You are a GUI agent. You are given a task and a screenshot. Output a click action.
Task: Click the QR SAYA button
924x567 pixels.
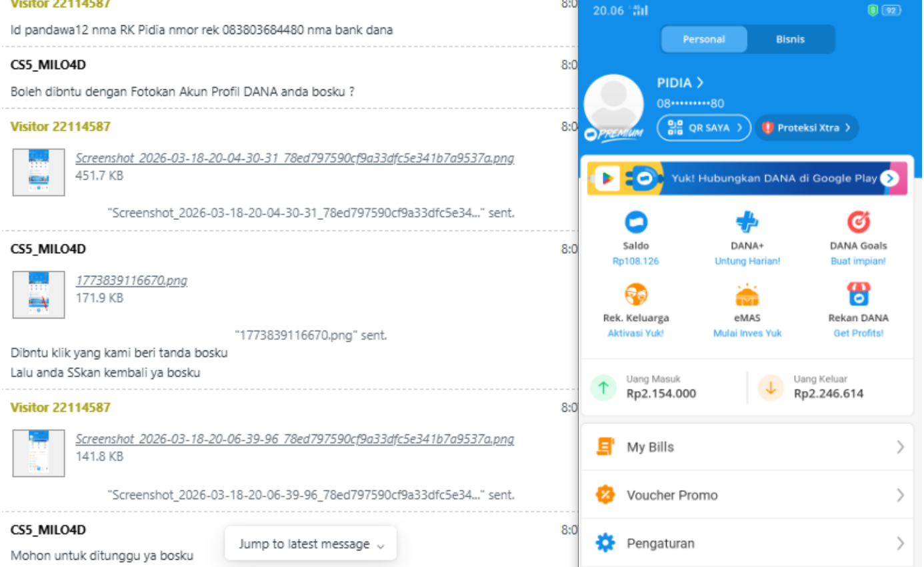pos(704,127)
